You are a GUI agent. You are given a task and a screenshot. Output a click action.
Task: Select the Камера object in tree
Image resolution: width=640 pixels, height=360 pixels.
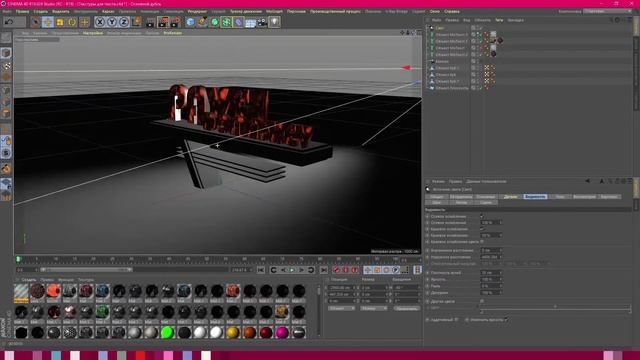[x=442, y=62]
